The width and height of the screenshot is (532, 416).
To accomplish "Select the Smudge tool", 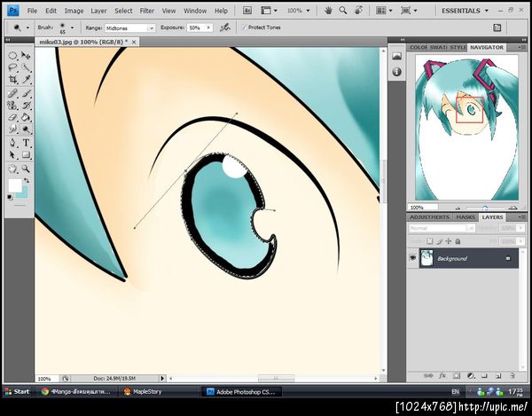I will pyautogui.click(x=12, y=129).
